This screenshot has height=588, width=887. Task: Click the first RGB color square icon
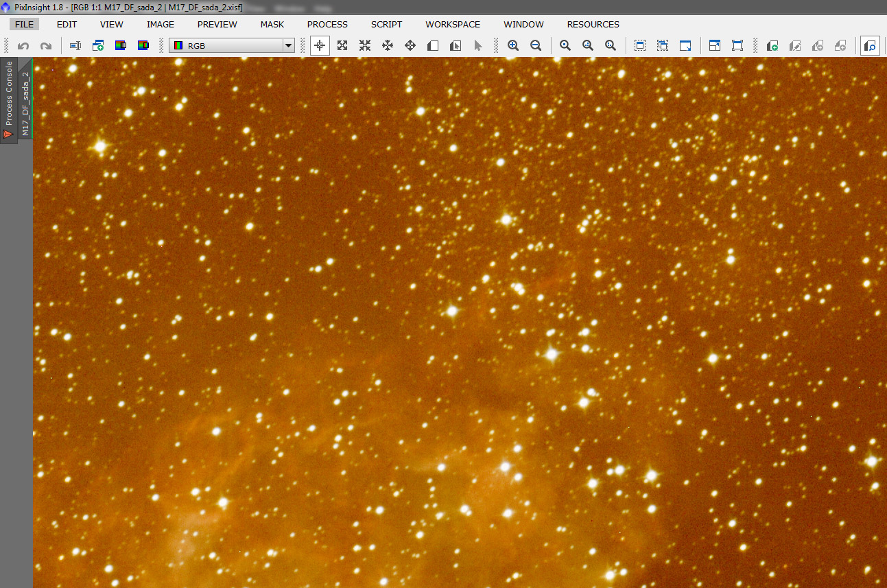[121, 46]
